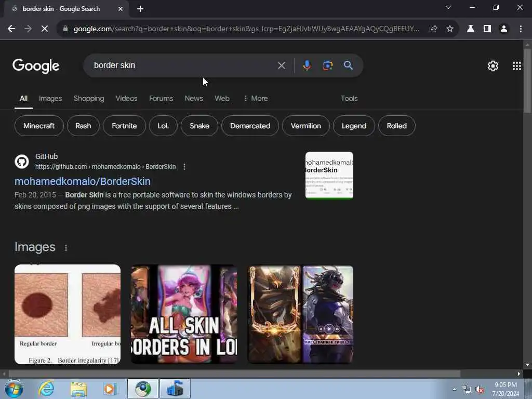
Task: Go back to the previous page
Action: click(11, 29)
